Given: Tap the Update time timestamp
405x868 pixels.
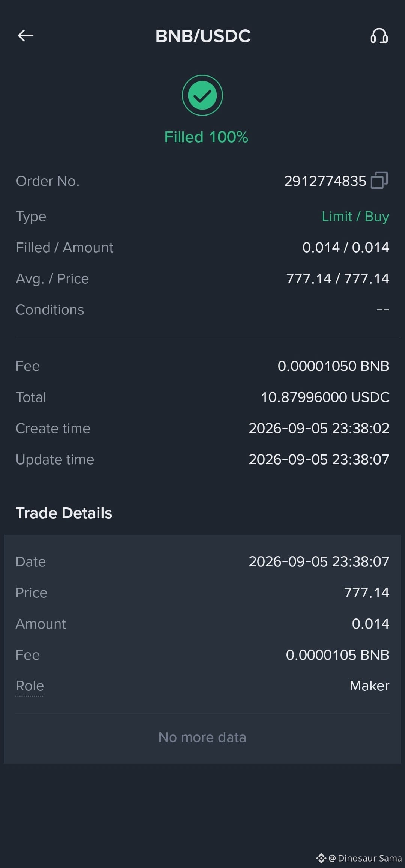Looking at the screenshot, I should (x=319, y=459).
